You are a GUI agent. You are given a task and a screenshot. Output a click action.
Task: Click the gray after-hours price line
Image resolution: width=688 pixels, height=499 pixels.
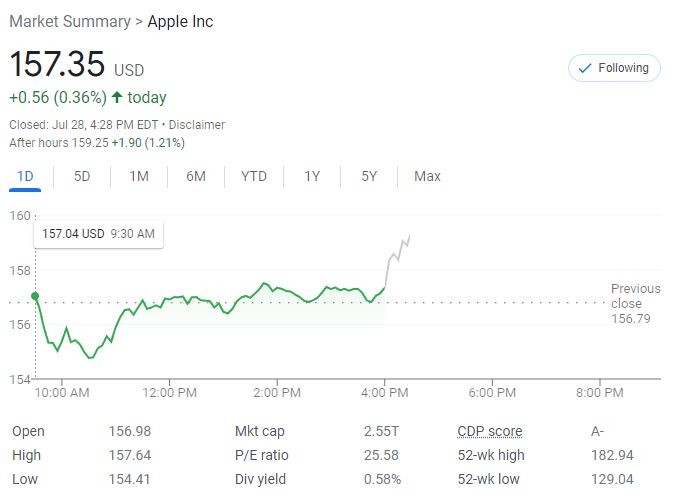396,254
